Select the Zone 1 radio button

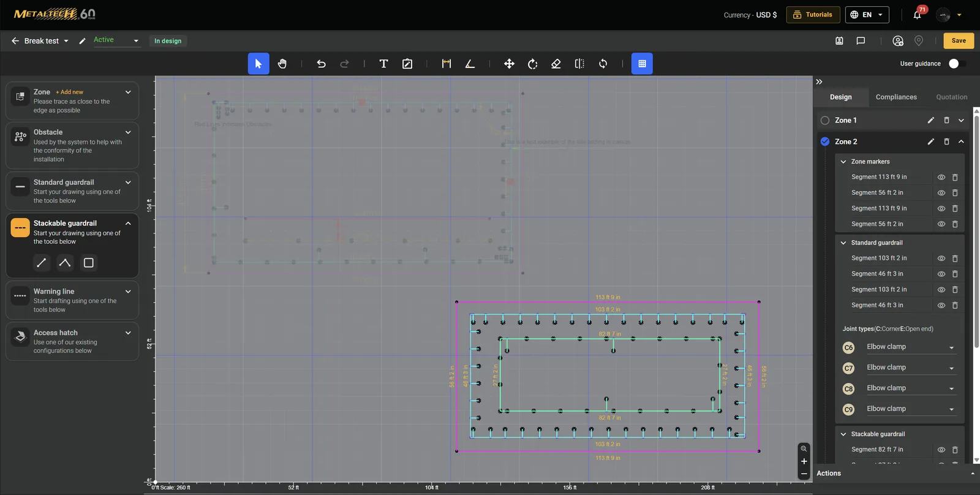[825, 121]
